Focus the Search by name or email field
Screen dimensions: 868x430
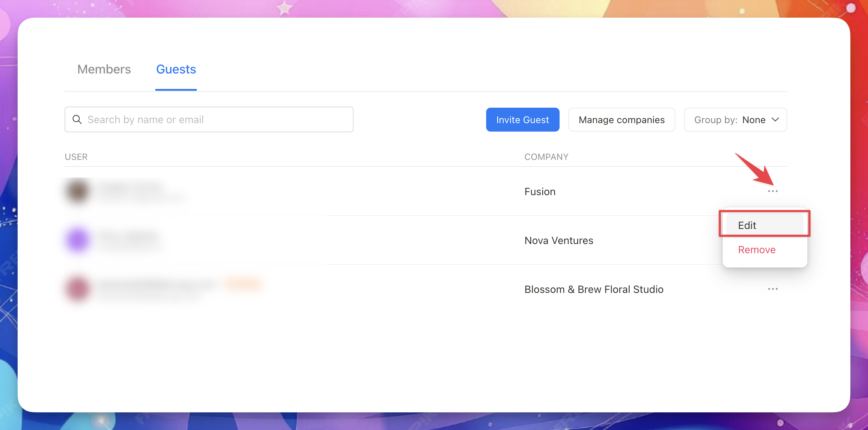tap(217, 119)
